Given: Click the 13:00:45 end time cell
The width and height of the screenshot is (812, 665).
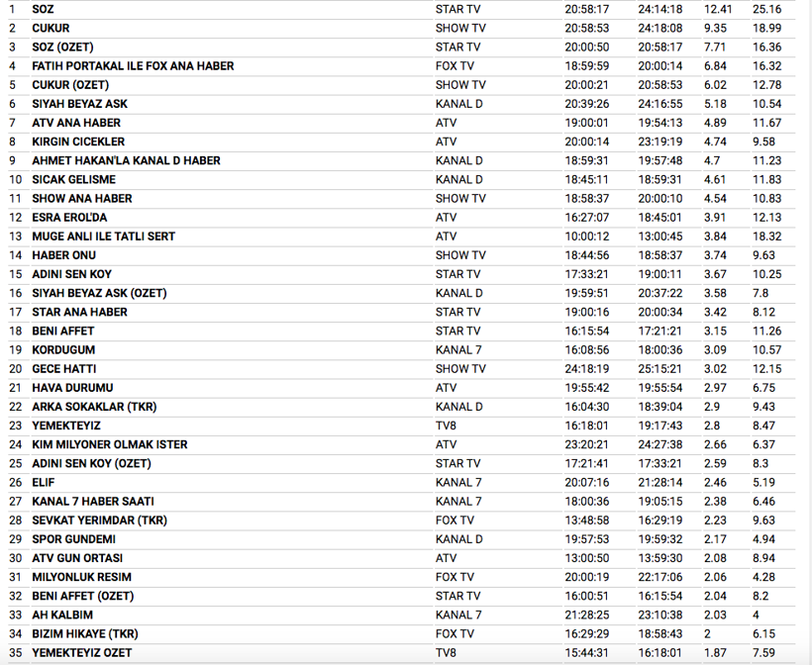Looking at the screenshot, I should pyautogui.click(x=660, y=237).
